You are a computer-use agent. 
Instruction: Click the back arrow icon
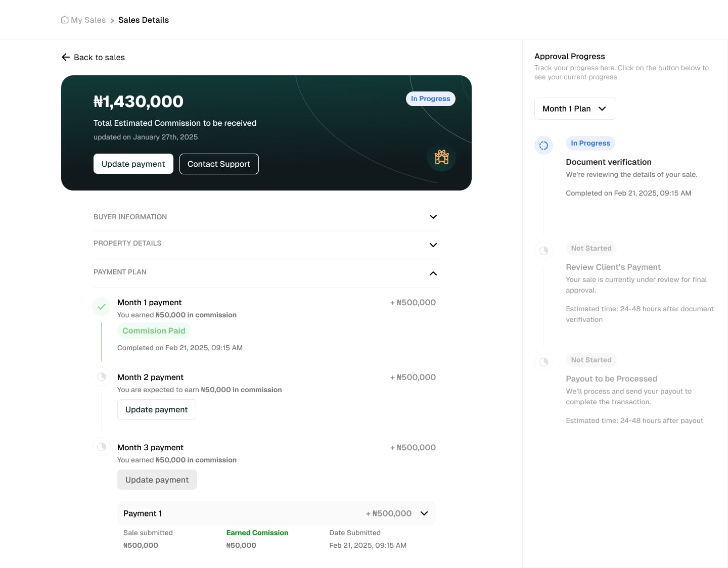[x=66, y=57]
